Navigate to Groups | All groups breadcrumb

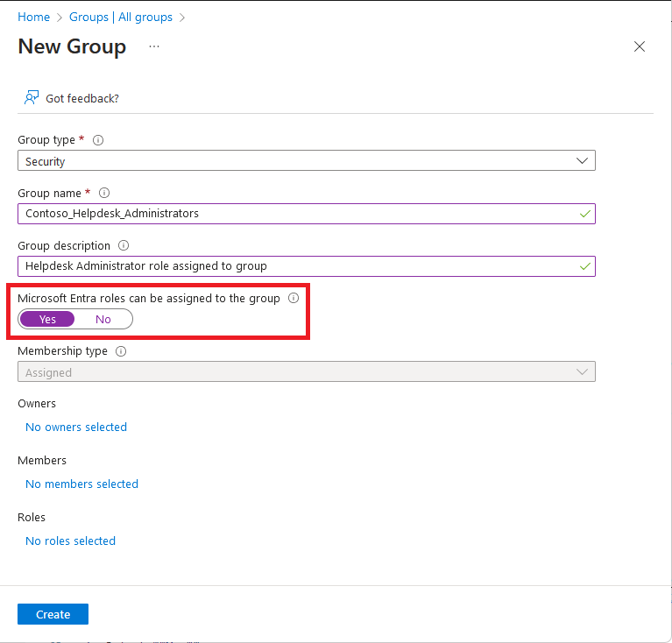pos(121,18)
